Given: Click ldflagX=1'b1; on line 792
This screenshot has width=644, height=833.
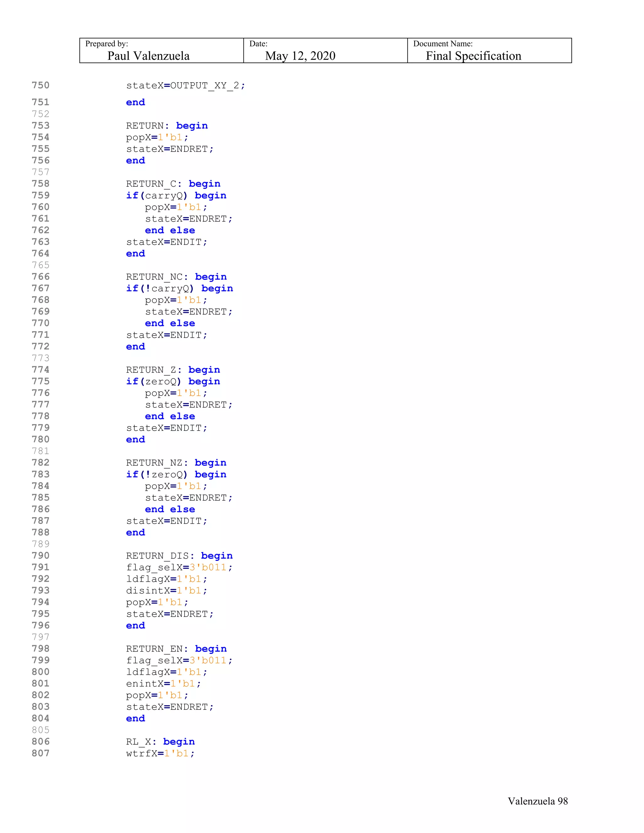Looking at the screenshot, I should click(167, 579).
